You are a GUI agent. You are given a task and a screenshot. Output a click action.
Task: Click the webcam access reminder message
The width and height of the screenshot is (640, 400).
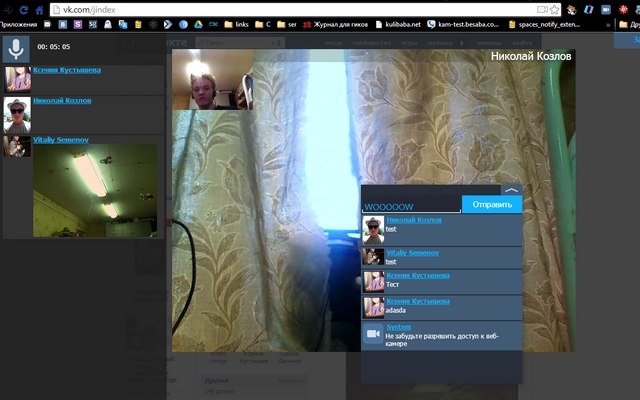[442, 340]
